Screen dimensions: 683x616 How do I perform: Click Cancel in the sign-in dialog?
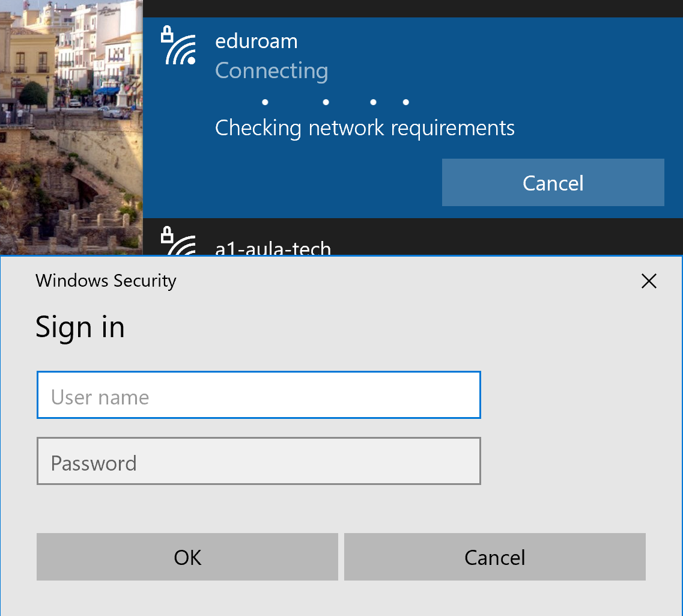(494, 557)
